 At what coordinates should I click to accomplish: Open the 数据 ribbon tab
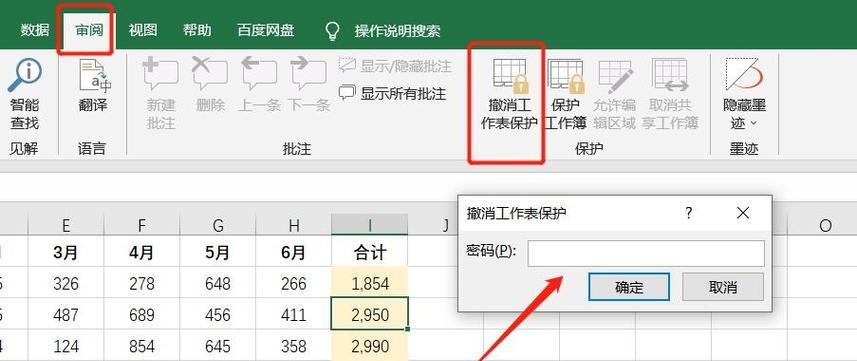36,30
